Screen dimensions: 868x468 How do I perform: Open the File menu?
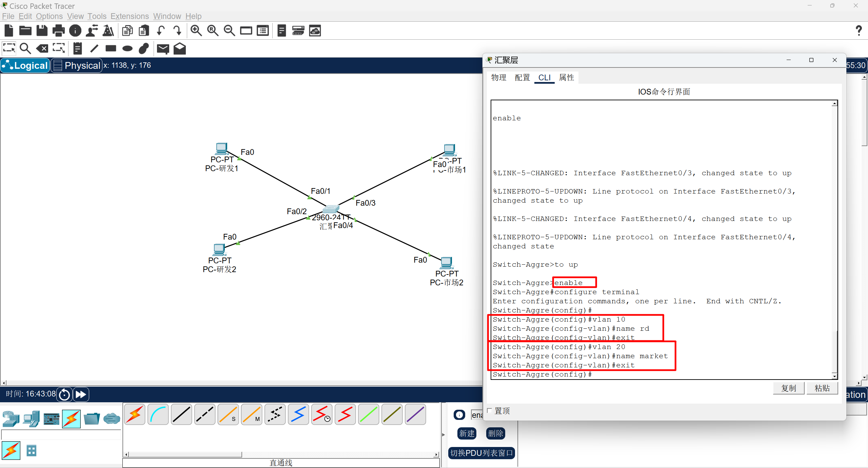(8, 16)
